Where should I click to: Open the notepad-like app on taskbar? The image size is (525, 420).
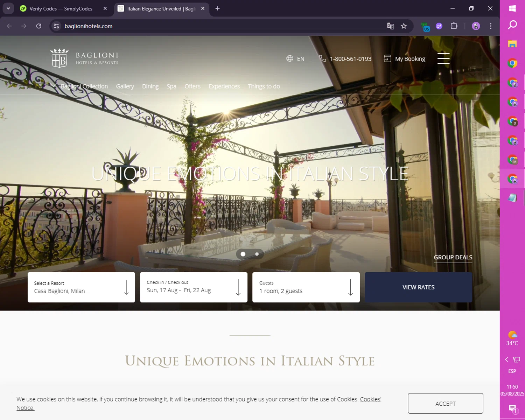[x=512, y=198]
